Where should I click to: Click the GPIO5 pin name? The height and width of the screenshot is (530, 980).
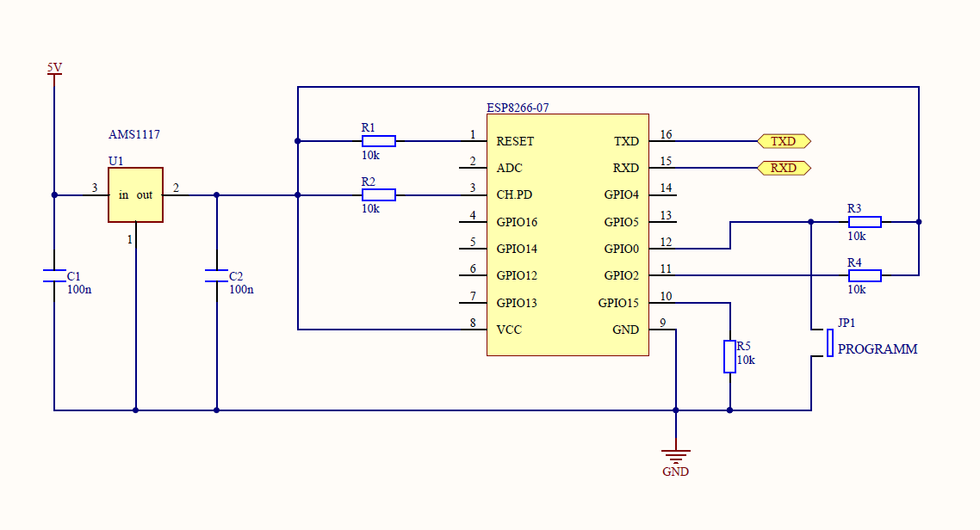pyautogui.click(x=621, y=222)
